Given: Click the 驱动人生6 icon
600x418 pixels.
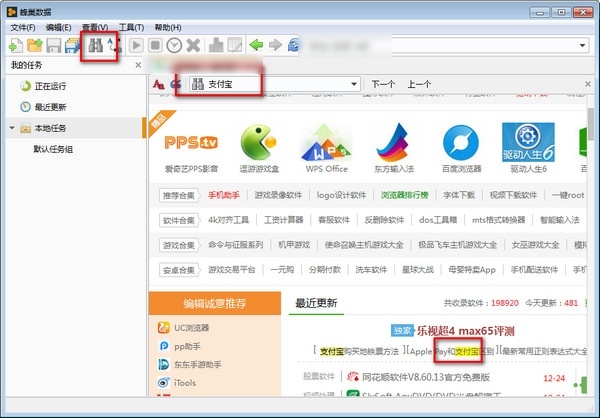Looking at the screenshot, I should tap(528, 142).
